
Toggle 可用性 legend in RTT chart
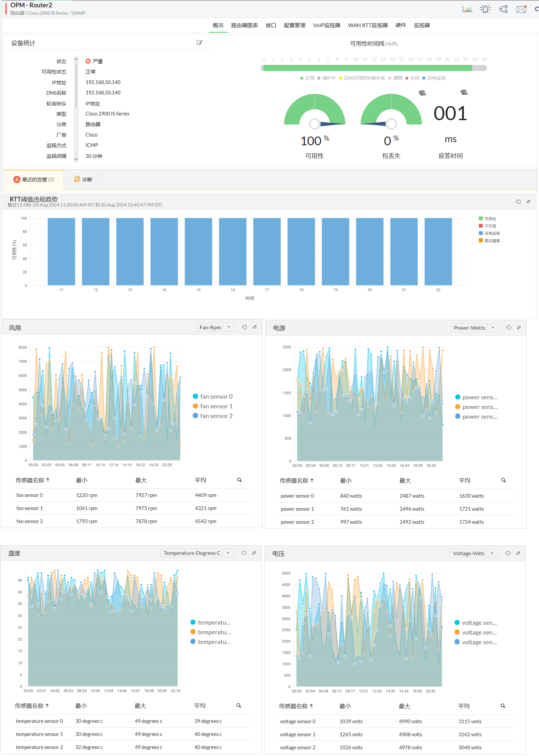click(488, 219)
